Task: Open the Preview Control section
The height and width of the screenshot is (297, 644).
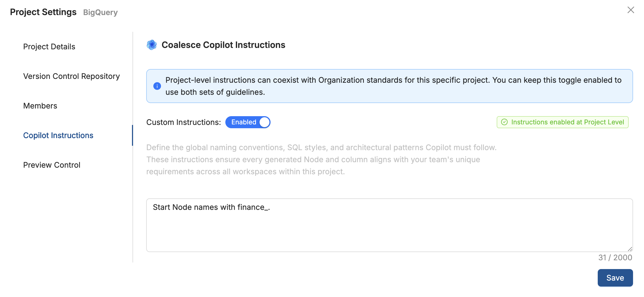Action: (x=51, y=165)
